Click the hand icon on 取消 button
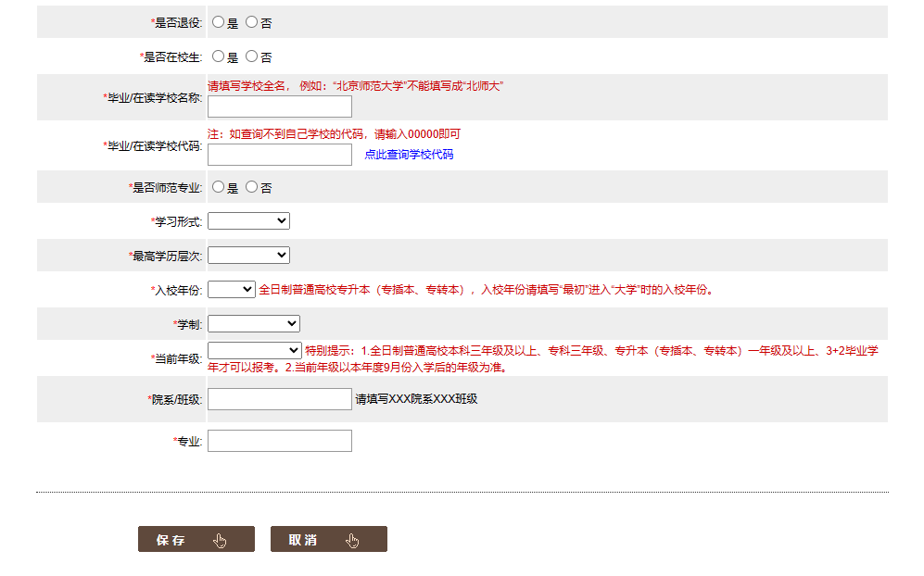Screen dimensions: 924x576 [x=352, y=541]
